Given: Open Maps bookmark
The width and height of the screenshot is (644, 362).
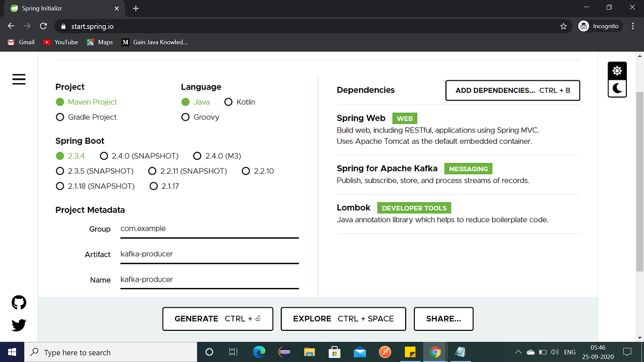Looking at the screenshot, I should [100, 42].
